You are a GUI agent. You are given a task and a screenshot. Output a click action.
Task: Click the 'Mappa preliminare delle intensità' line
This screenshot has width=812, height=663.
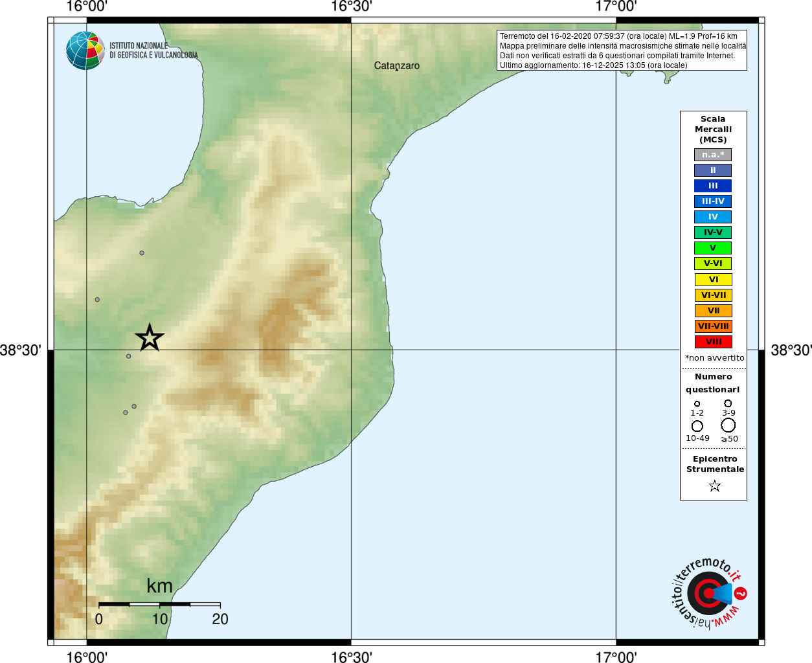coord(622,46)
